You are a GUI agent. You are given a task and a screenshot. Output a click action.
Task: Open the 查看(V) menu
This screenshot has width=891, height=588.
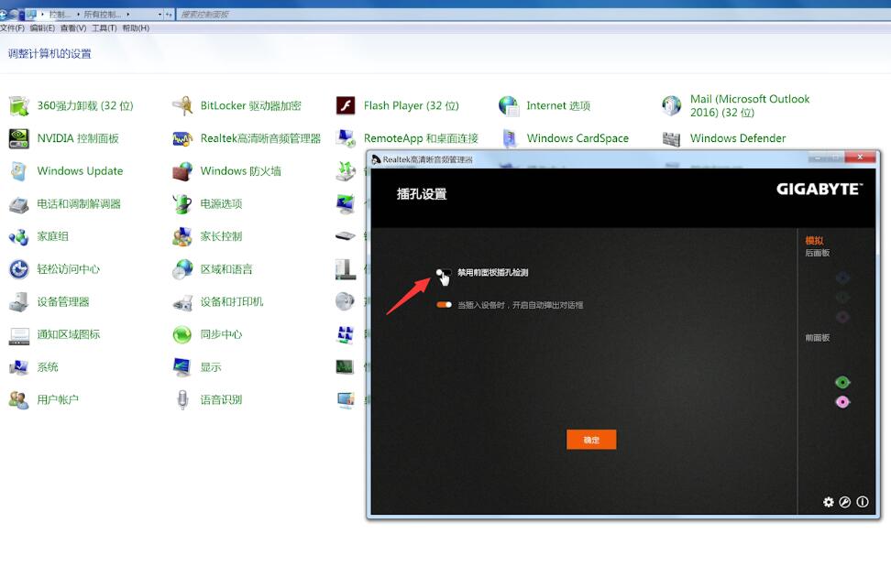coord(73,27)
